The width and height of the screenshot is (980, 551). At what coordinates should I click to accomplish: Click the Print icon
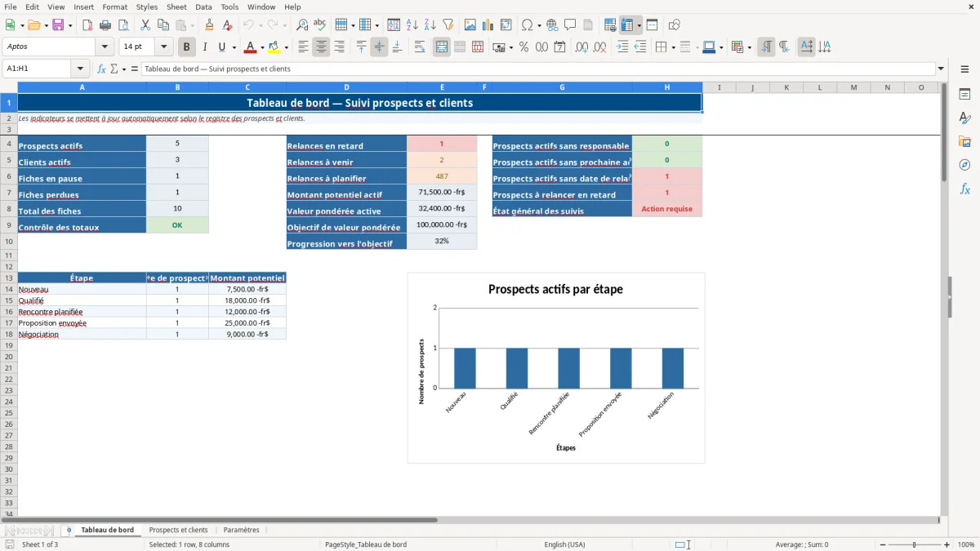105,25
